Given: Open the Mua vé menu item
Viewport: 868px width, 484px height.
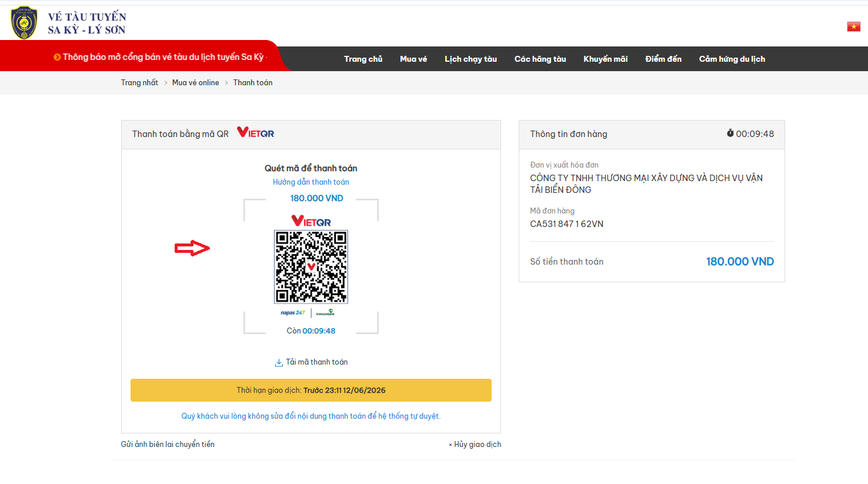Looking at the screenshot, I should tap(413, 59).
